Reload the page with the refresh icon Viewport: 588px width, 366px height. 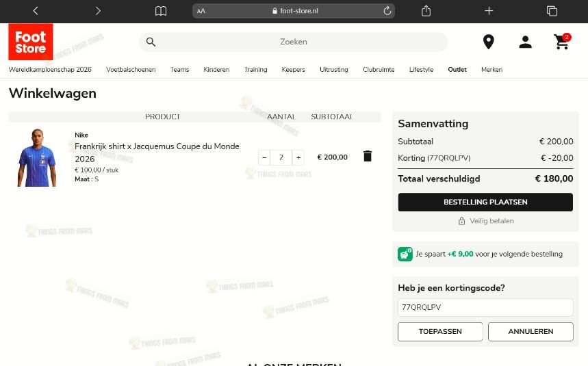pyautogui.click(x=387, y=11)
